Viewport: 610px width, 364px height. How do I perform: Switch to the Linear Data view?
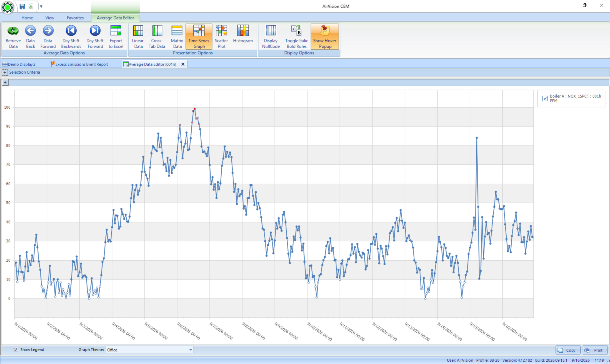point(138,36)
